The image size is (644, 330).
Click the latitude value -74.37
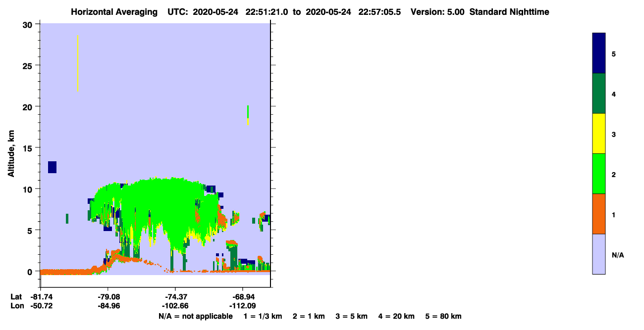pos(176,296)
